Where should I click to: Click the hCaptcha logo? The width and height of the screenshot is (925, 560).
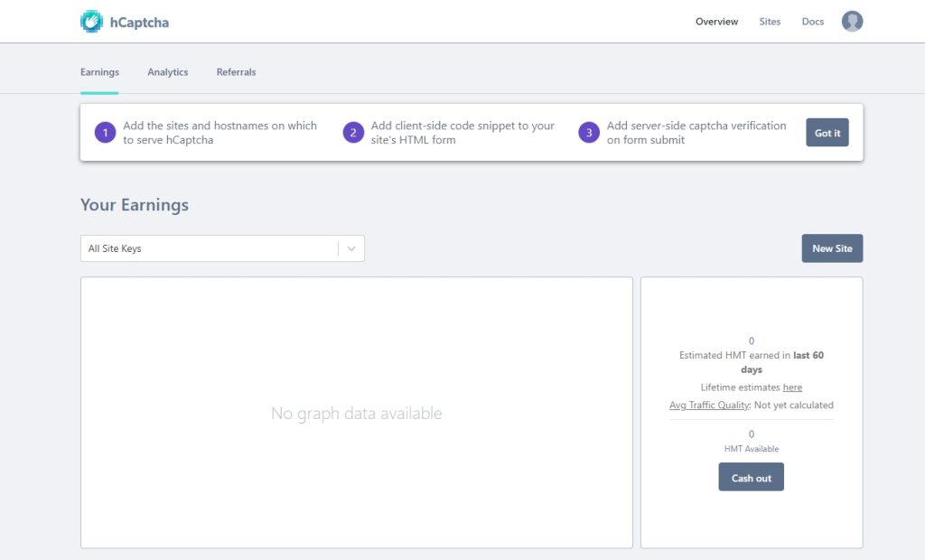(x=125, y=21)
